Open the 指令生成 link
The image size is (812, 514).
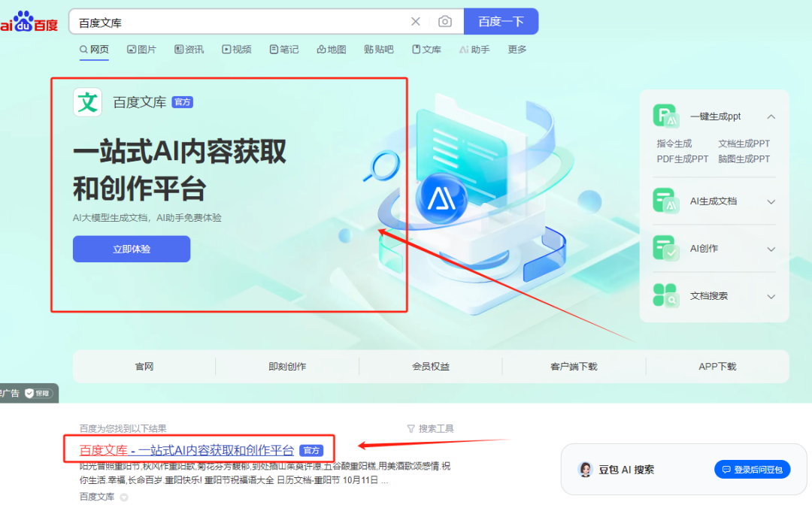[x=674, y=144]
